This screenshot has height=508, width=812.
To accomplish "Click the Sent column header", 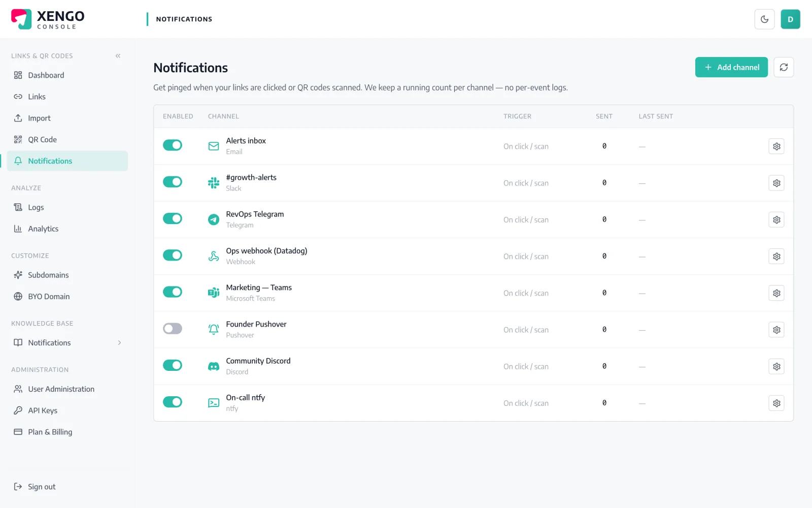I will [604, 116].
